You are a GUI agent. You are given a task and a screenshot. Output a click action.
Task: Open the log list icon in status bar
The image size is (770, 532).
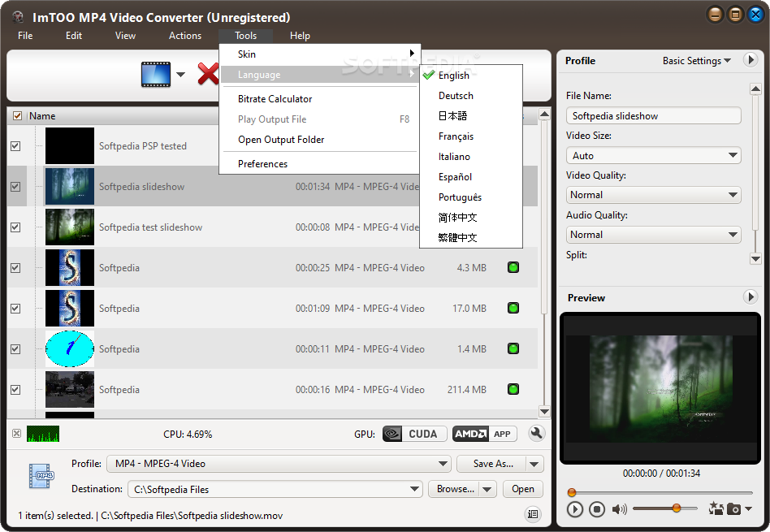[x=533, y=514]
